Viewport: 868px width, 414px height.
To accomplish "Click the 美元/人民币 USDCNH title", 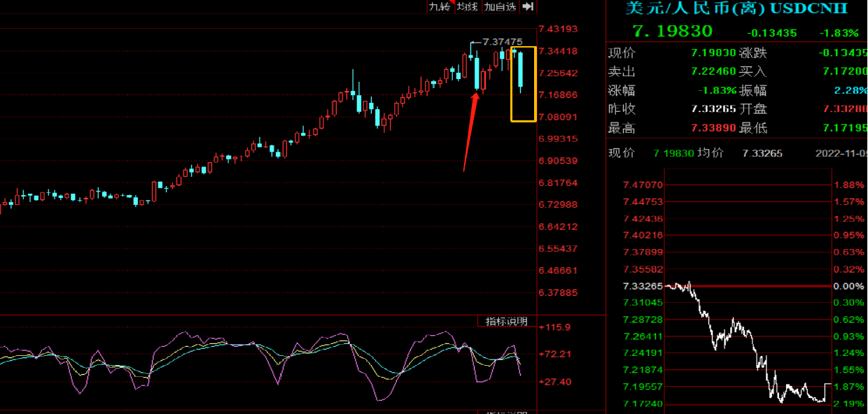I will pyautogui.click(x=726, y=8).
